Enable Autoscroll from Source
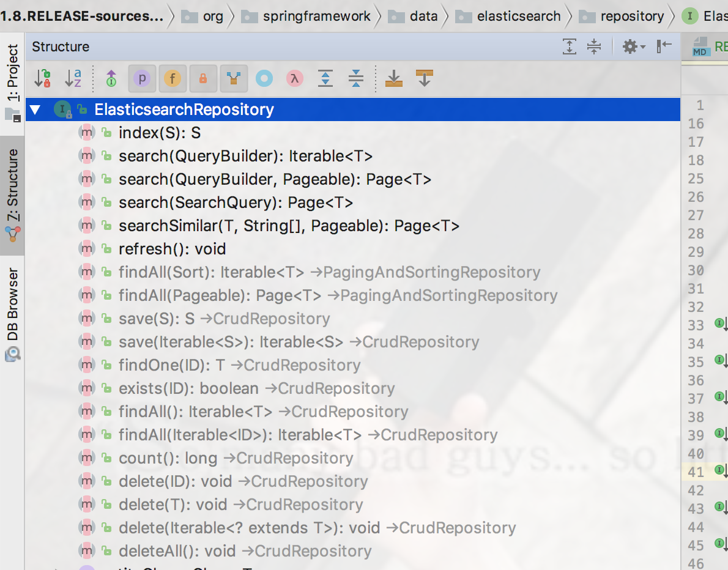The width and height of the screenshot is (728, 570). click(425, 78)
